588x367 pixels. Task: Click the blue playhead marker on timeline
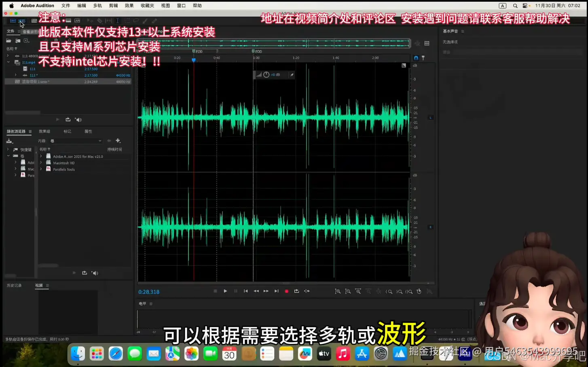pyautogui.click(x=194, y=60)
